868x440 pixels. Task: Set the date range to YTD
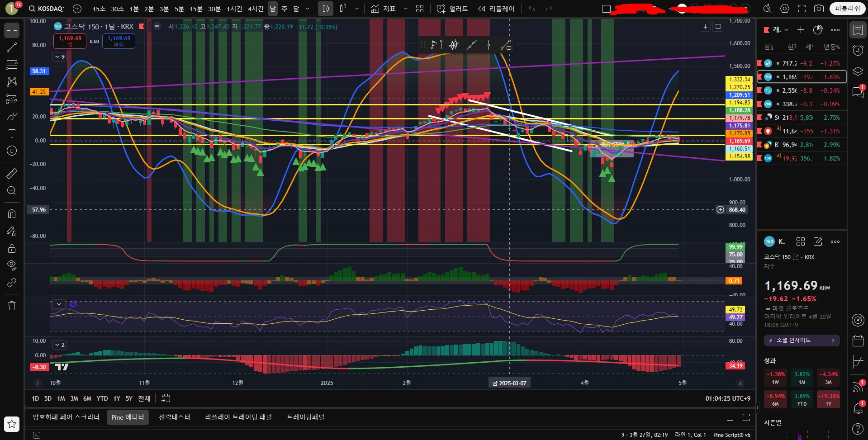pyautogui.click(x=102, y=398)
